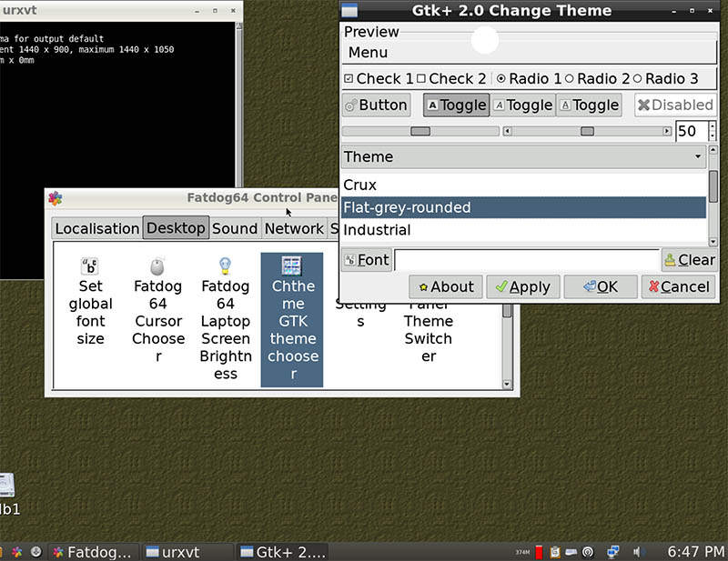
Task: Select the Radio 2 option
Action: coord(570,78)
